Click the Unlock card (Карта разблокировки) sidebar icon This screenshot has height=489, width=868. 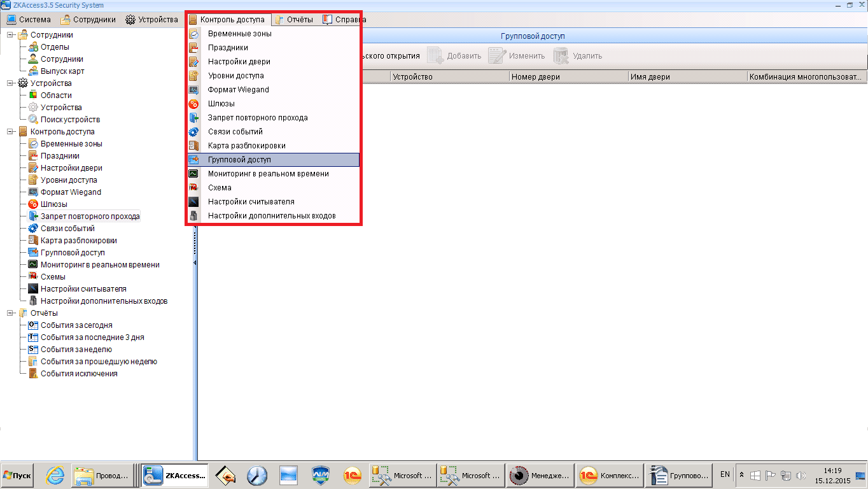34,241
